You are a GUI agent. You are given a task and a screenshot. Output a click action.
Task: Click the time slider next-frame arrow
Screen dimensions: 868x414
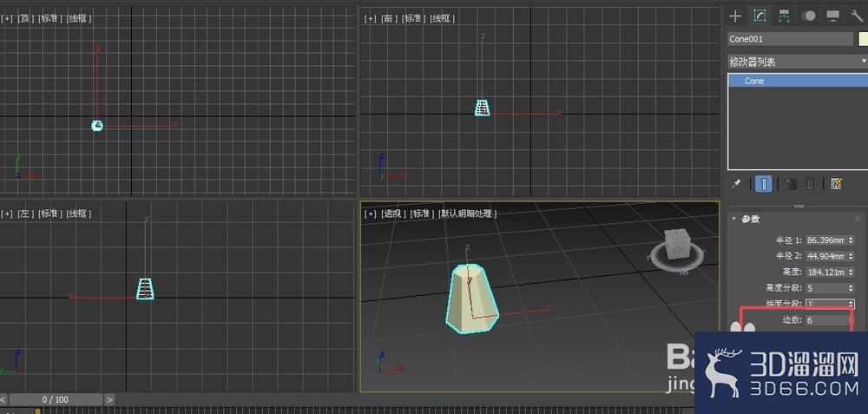pyautogui.click(x=109, y=399)
